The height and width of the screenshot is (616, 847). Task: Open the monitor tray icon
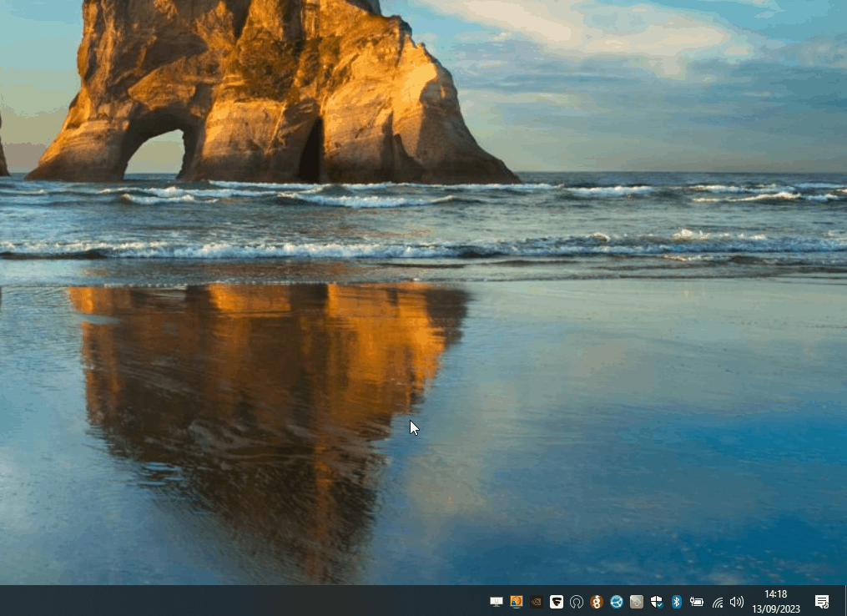(x=497, y=602)
